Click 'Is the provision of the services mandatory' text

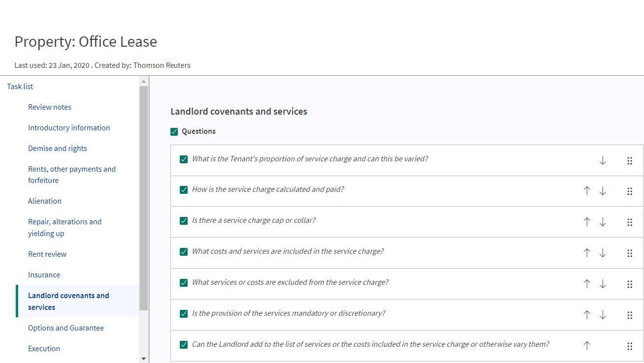[289, 313]
